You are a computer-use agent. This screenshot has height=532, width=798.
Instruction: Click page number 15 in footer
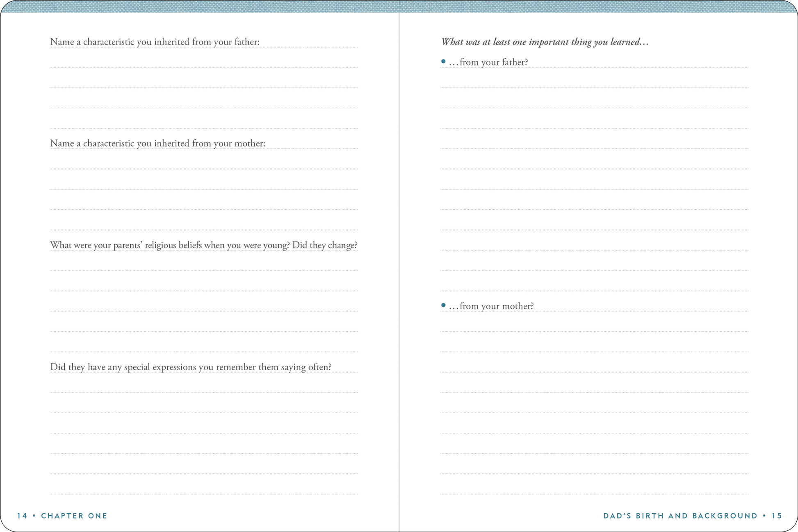pos(777,516)
